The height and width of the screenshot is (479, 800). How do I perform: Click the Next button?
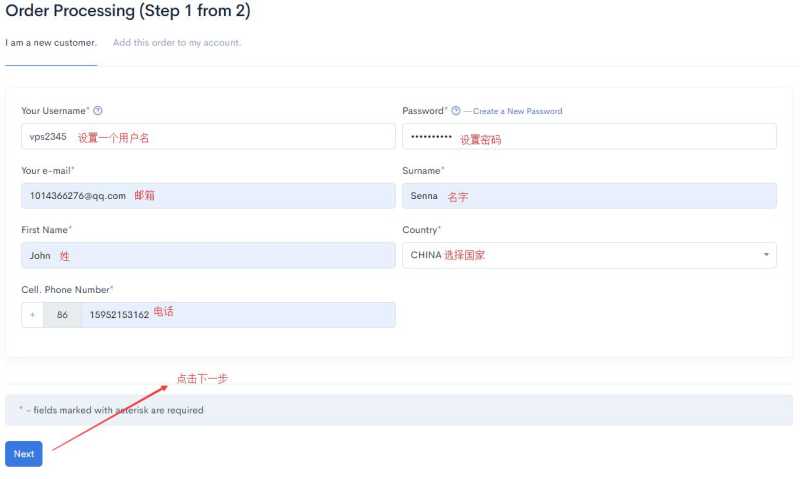coord(24,453)
